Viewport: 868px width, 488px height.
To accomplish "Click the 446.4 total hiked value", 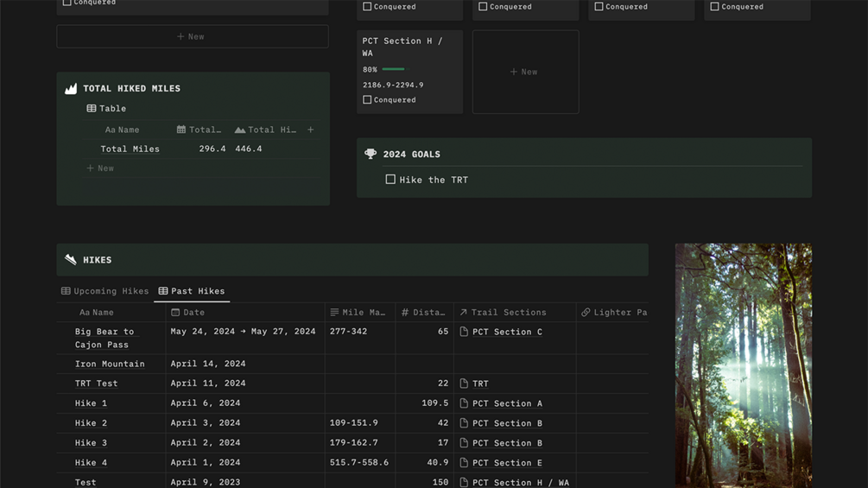I will 249,149.
